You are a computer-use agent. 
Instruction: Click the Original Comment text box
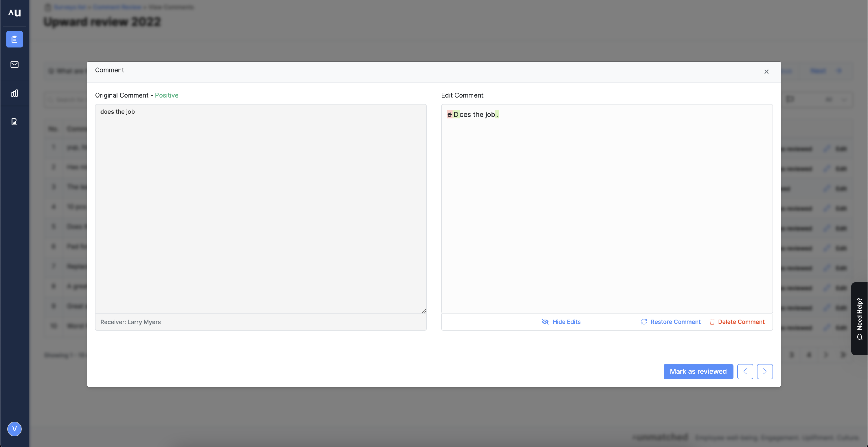[x=260, y=208]
